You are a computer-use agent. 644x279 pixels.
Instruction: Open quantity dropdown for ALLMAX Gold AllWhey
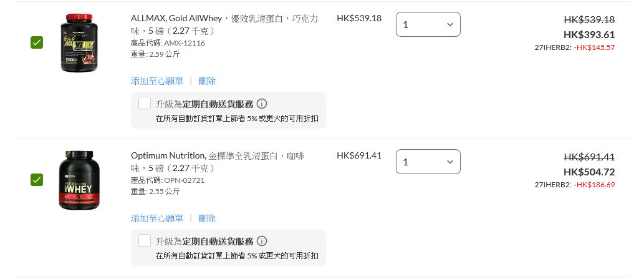pyautogui.click(x=428, y=24)
